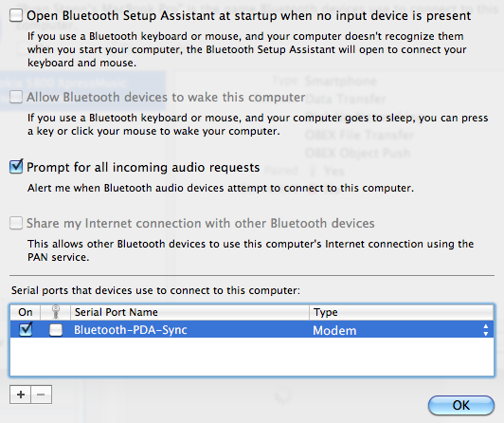Turn off the Bluetooth-PDA-Sync serial port
The width and height of the screenshot is (504, 423).
(26, 329)
